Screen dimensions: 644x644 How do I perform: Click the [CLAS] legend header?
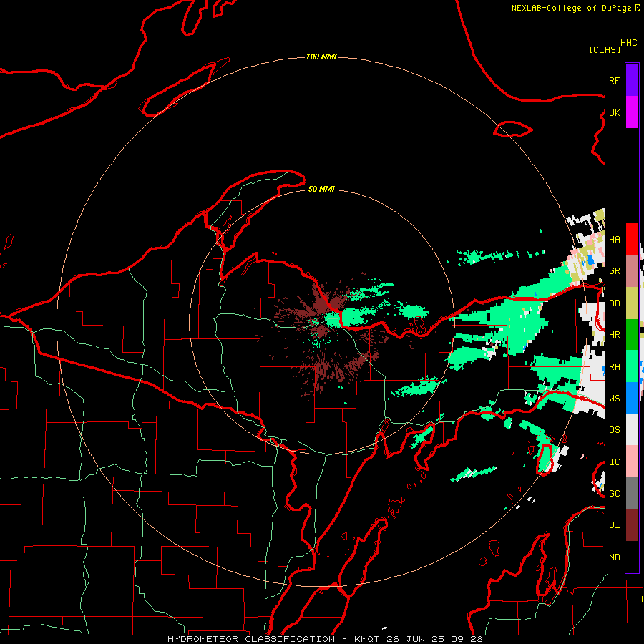[605, 49]
